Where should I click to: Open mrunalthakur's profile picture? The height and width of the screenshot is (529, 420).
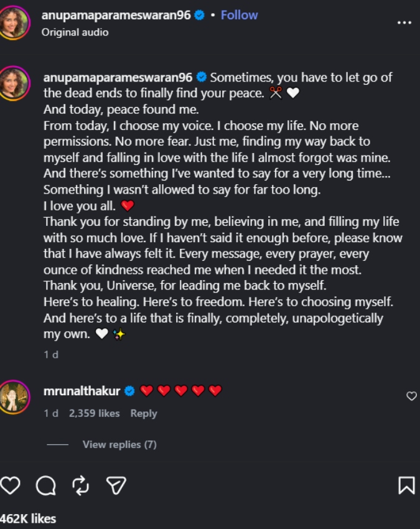pos(14,397)
